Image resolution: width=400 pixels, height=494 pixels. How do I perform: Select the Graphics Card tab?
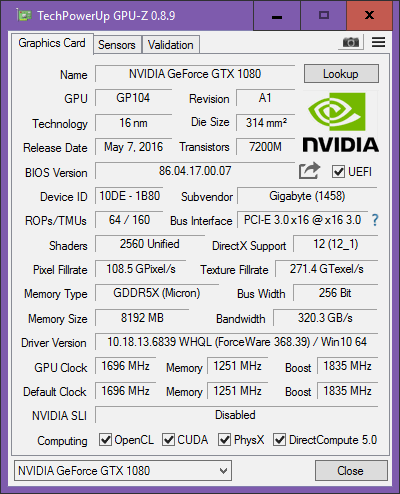tap(52, 43)
